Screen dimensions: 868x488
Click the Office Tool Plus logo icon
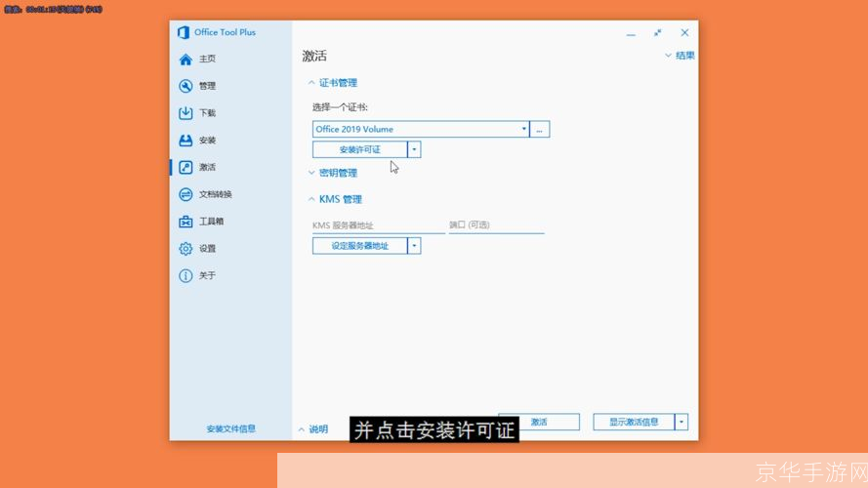tap(184, 32)
